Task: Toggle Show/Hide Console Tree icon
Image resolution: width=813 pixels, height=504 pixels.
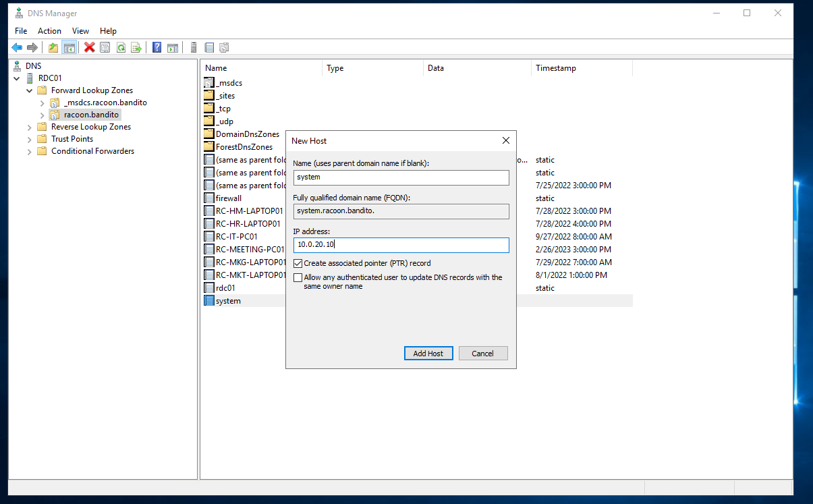Action: [69, 47]
